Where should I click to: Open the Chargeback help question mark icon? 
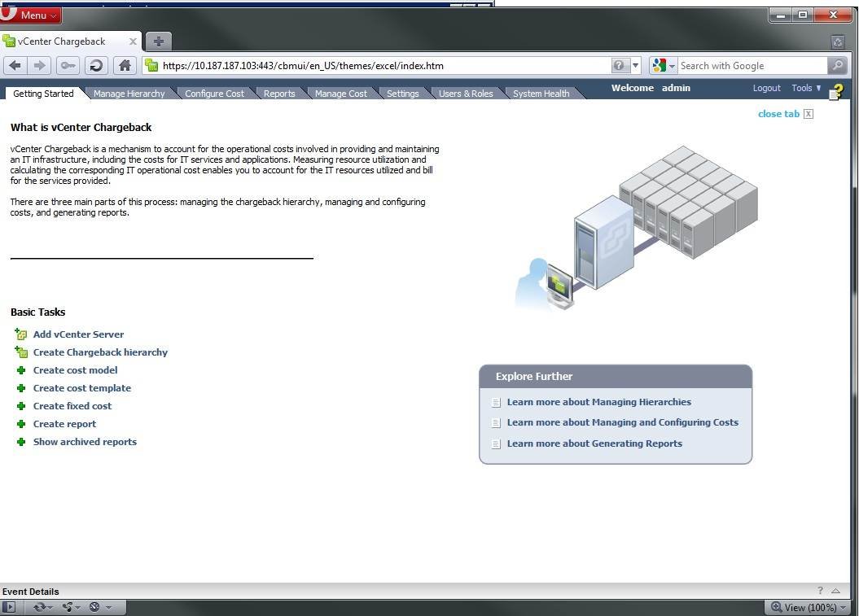[837, 91]
